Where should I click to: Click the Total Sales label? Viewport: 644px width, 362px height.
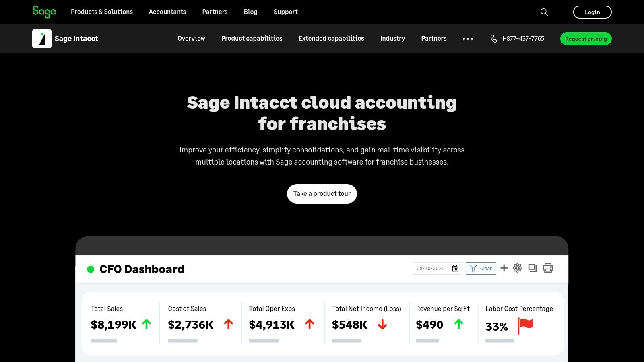pyautogui.click(x=107, y=309)
